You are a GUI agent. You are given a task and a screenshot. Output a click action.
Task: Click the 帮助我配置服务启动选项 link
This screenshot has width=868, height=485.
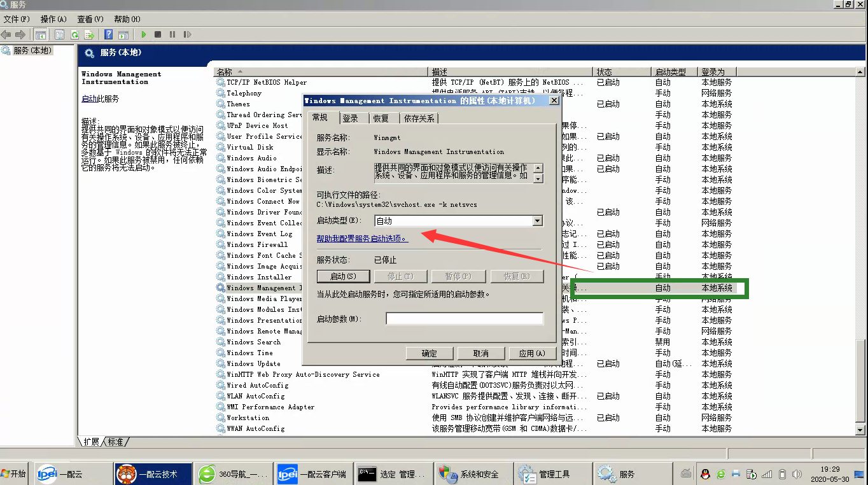pyautogui.click(x=362, y=238)
